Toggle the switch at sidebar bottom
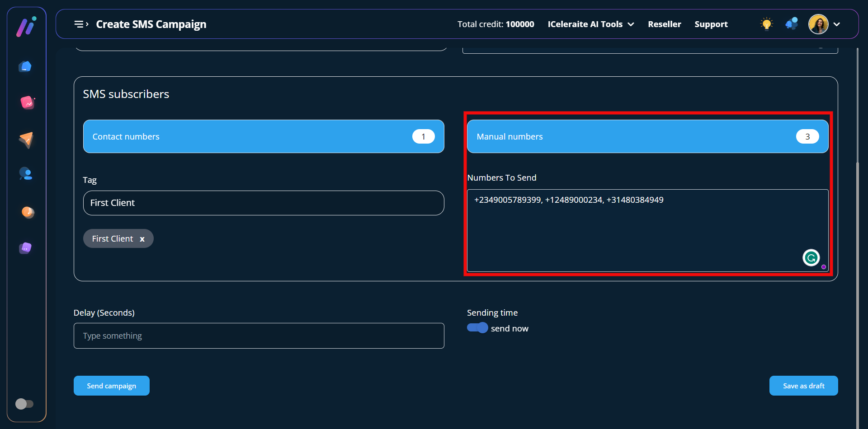Image resolution: width=868 pixels, height=429 pixels. [x=24, y=404]
